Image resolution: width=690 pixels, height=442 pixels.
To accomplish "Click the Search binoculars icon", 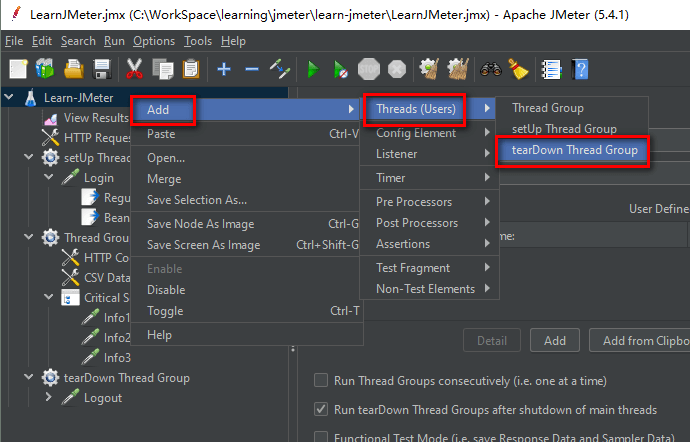I will (491, 69).
